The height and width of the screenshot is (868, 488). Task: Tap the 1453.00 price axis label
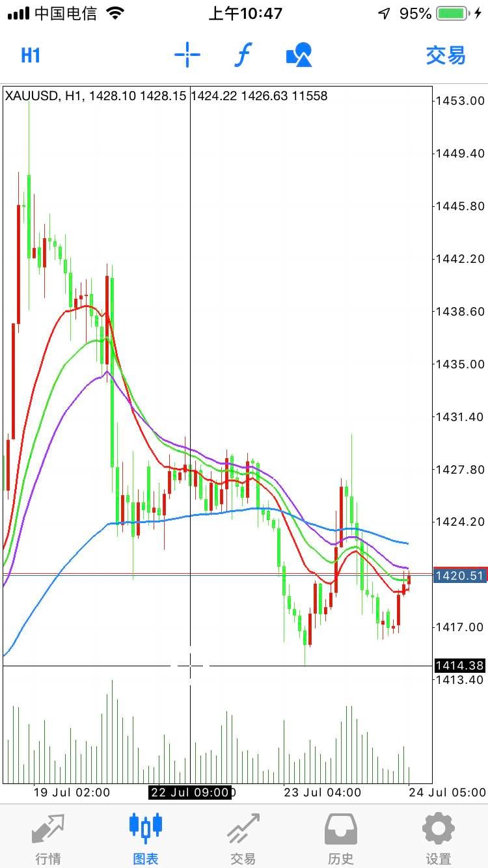coord(460,100)
